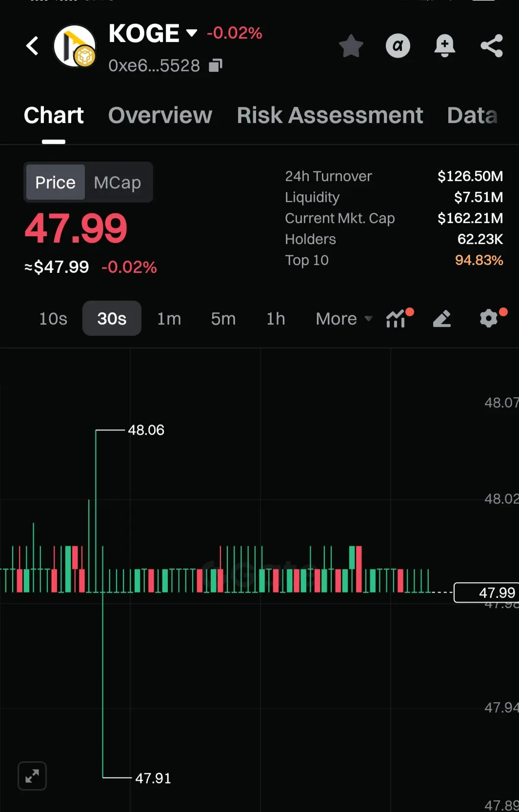
Task: Tap the 48.06 high price marker
Action: pos(146,430)
